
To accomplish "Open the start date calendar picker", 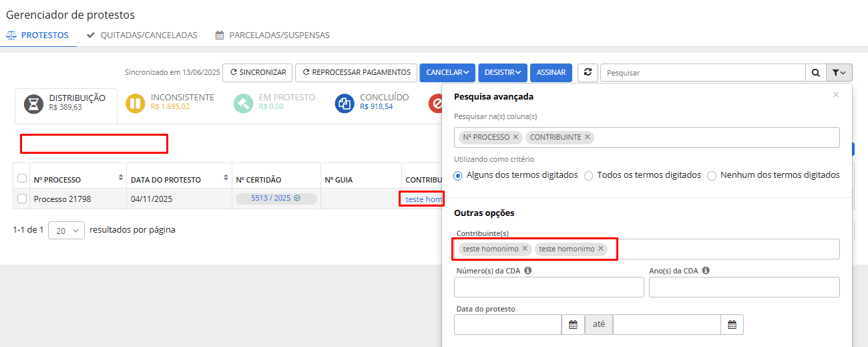I will click(573, 324).
